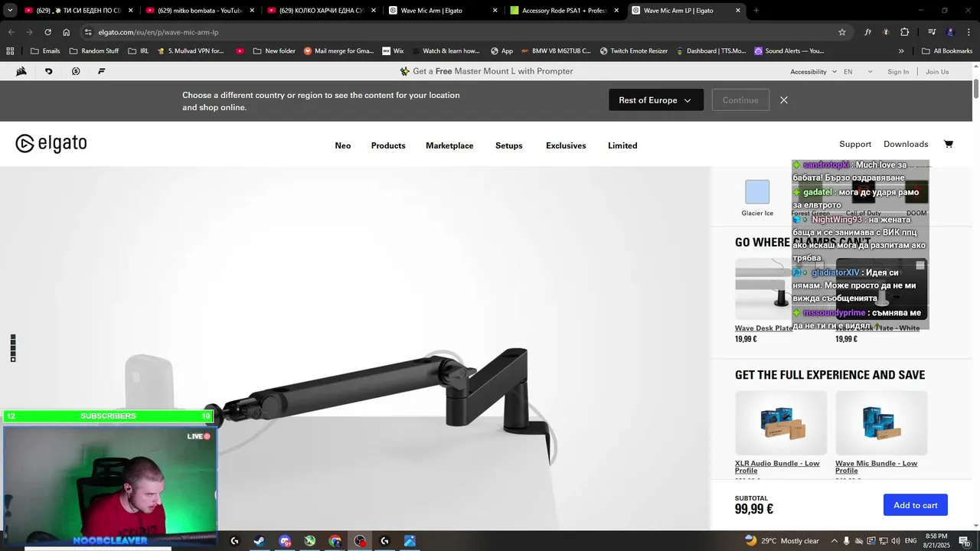
Task: Open the Support link
Action: point(855,144)
